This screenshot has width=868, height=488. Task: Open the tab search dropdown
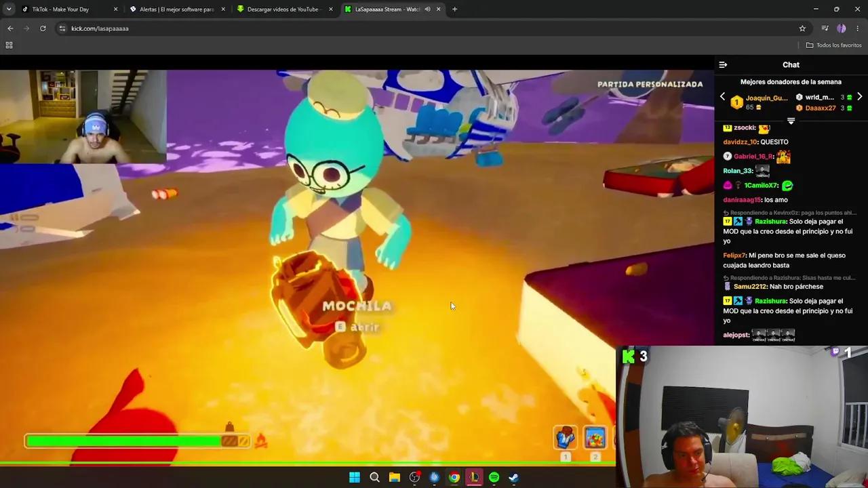9,9
